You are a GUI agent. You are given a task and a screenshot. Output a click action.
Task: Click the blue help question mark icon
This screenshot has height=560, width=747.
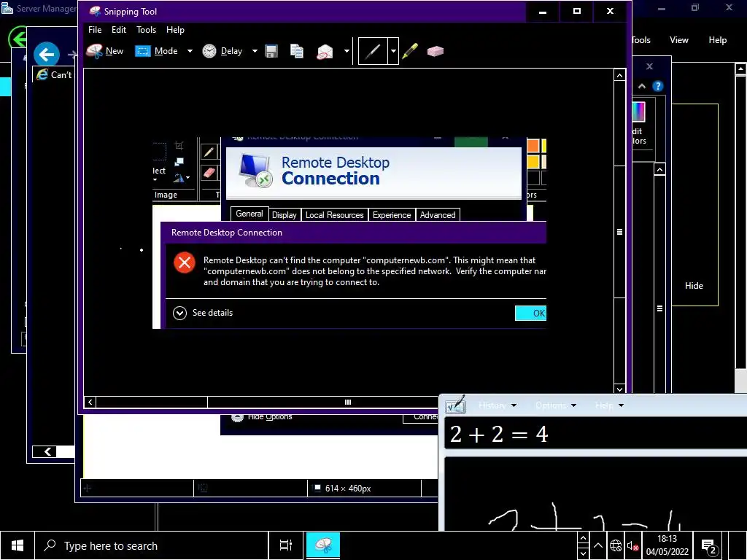coord(657,86)
